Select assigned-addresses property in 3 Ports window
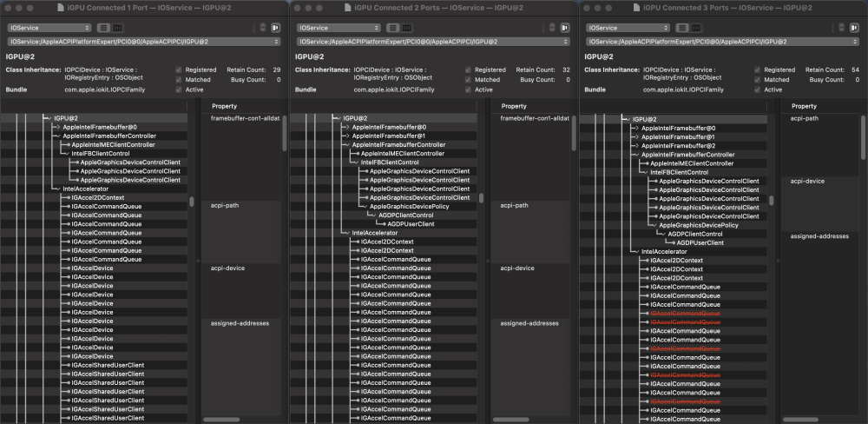Image resolution: width=868 pixels, height=424 pixels. [x=819, y=236]
